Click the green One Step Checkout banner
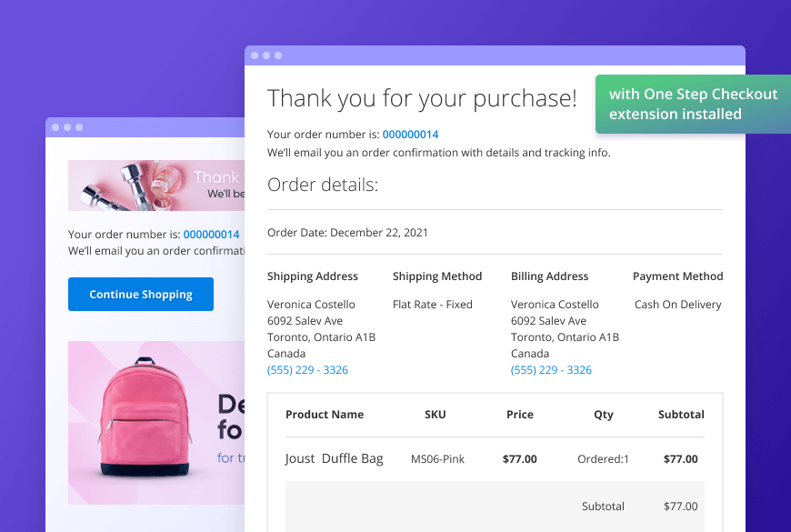Image resolution: width=791 pixels, height=532 pixels. coord(693,103)
